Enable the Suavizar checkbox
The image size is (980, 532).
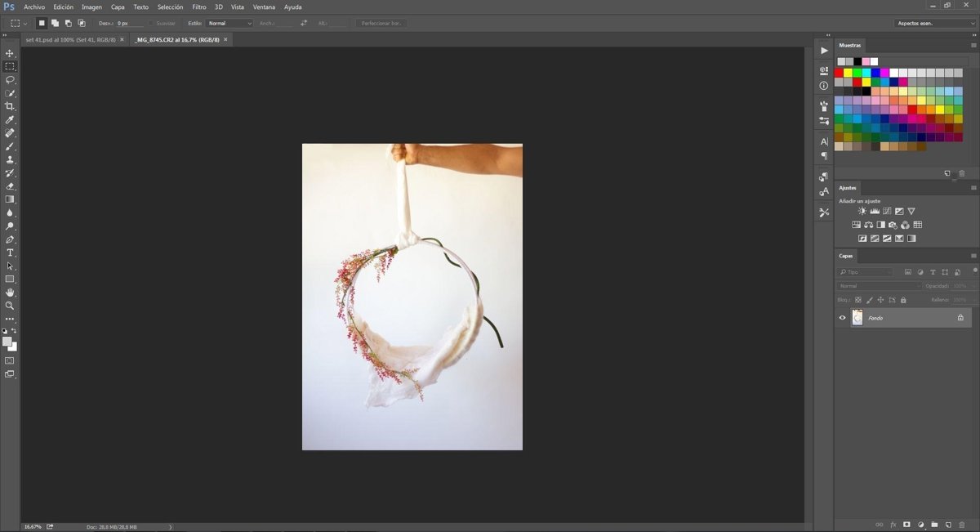tap(153, 23)
